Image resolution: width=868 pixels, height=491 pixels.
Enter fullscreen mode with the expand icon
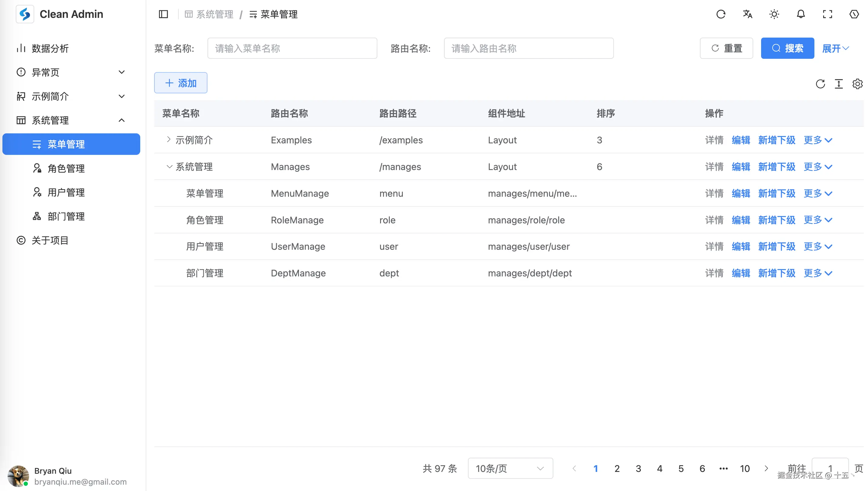pyautogui.click(x=827, y=14)
